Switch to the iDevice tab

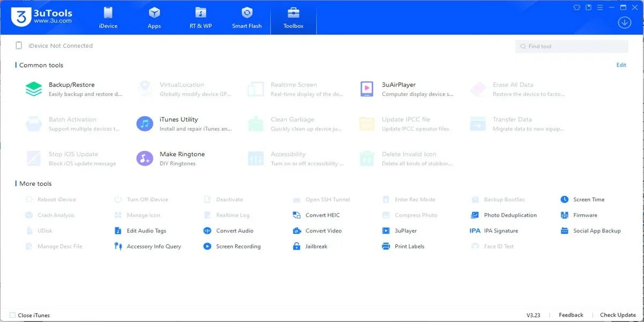pyautogui.click(x=108, y=18)
